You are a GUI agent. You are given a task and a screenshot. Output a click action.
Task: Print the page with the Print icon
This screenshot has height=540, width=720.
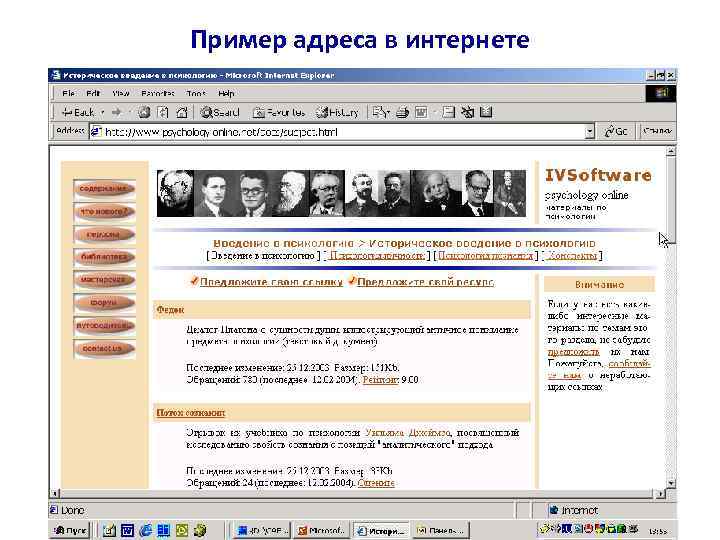(x=403, y=112)
